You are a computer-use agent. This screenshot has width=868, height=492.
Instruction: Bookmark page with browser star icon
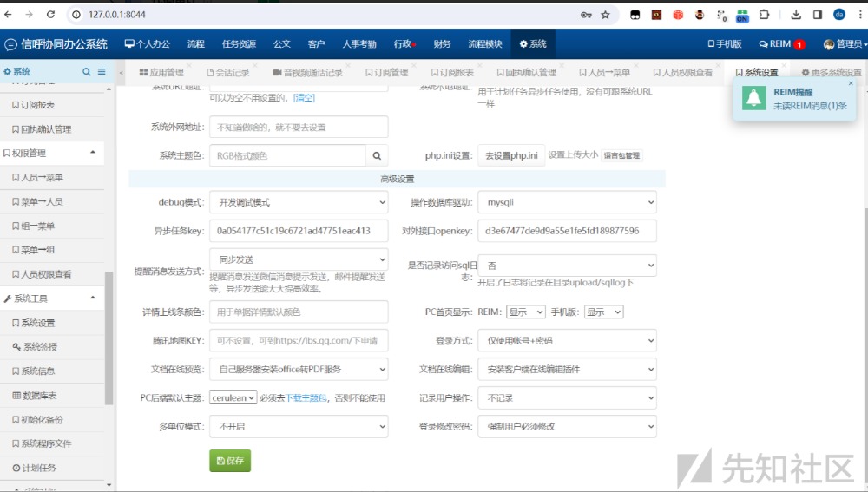click(605, 15)
